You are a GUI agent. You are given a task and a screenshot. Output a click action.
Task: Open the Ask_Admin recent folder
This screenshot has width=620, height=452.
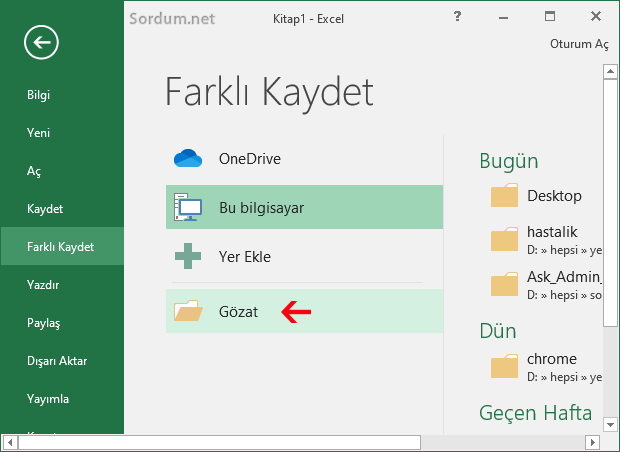click(545, 285)
